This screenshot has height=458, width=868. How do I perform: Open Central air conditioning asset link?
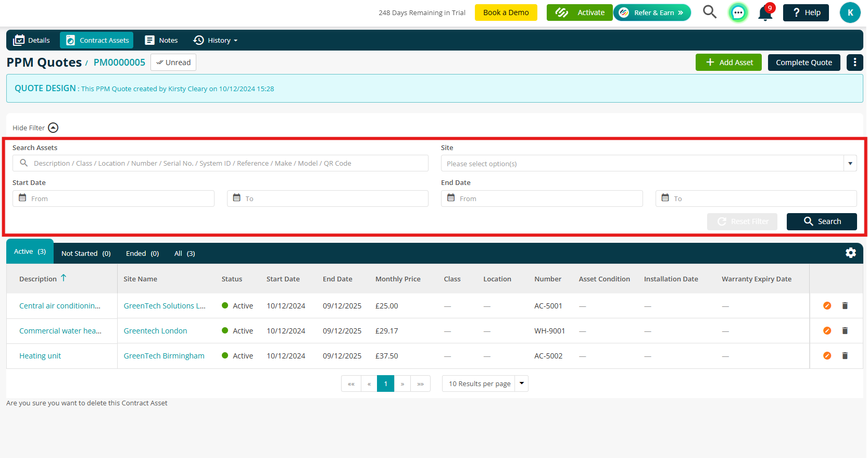tap(60, 306)
